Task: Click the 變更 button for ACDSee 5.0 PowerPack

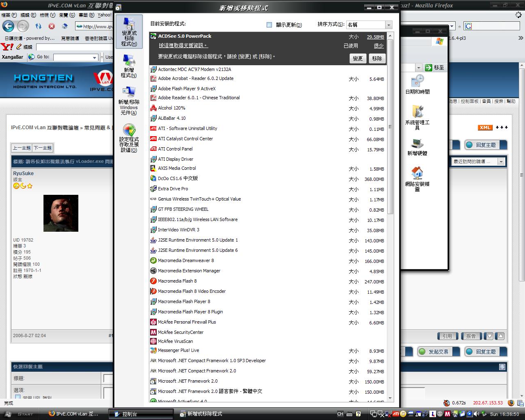Action: tap(358, 58)
